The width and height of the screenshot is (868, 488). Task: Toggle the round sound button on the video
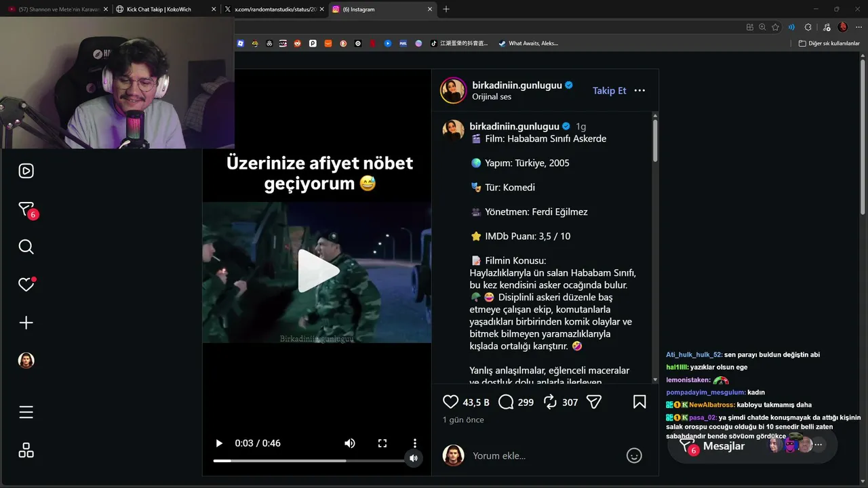click(x=414, y=458)
